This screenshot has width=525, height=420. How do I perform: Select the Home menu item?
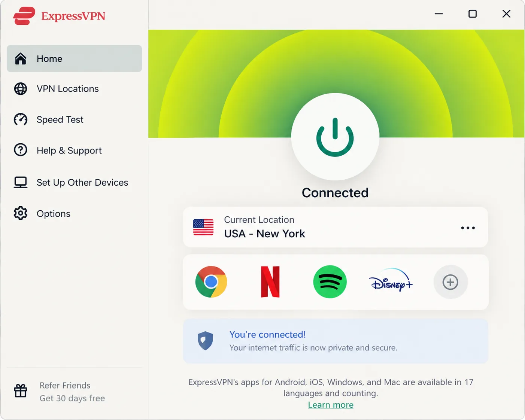click(74, 58)
